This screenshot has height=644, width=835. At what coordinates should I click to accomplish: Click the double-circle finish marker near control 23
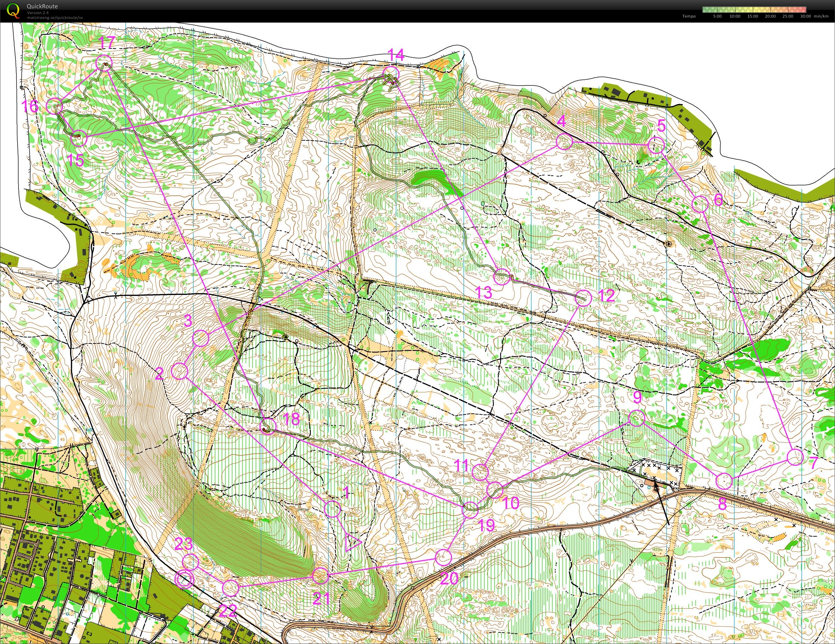tap(184, 579)
